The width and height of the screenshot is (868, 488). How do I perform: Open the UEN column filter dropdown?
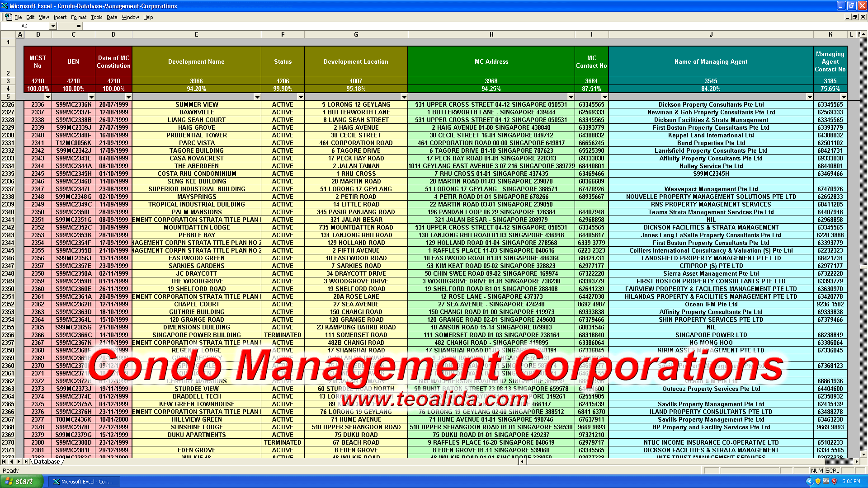91,97
